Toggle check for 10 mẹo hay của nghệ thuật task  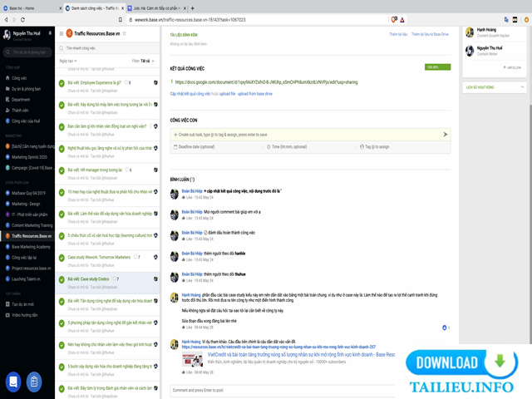click(x=62, y=192)
